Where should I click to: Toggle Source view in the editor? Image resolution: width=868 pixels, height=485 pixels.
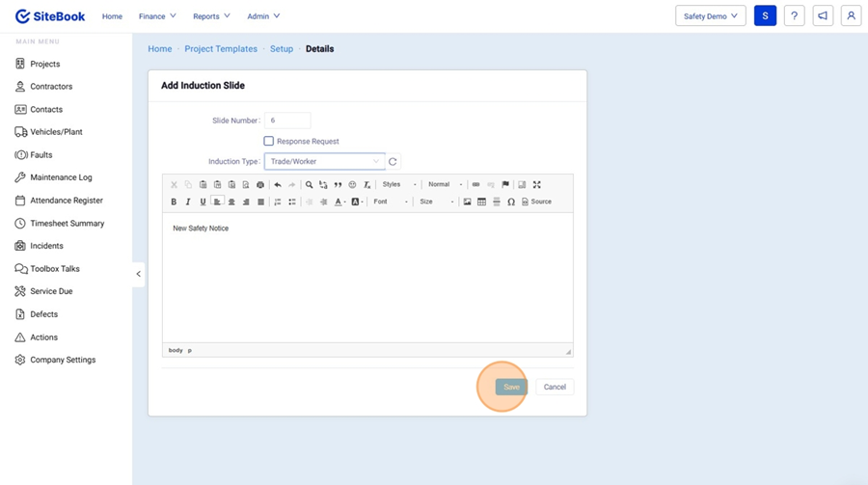[x=537, y=202]
